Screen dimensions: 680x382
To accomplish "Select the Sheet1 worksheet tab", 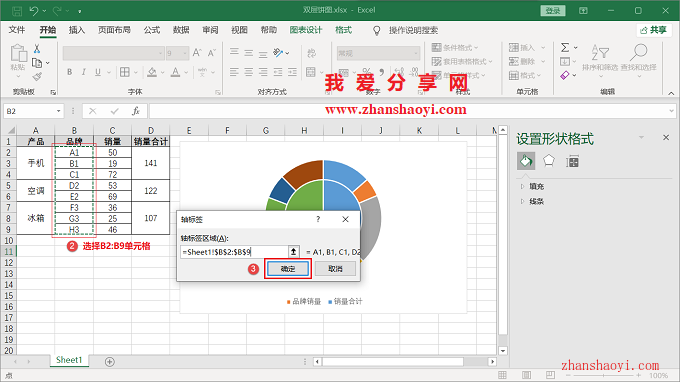I will pyautogui.click(x=69, y=360).
